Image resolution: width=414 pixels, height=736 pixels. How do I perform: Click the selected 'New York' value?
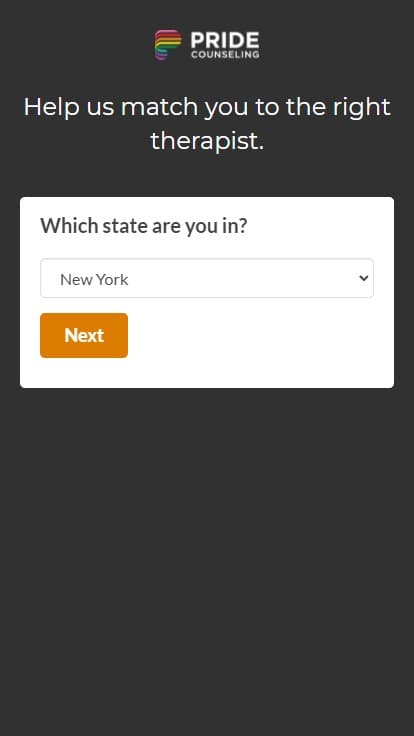click(x=94, y=279)
